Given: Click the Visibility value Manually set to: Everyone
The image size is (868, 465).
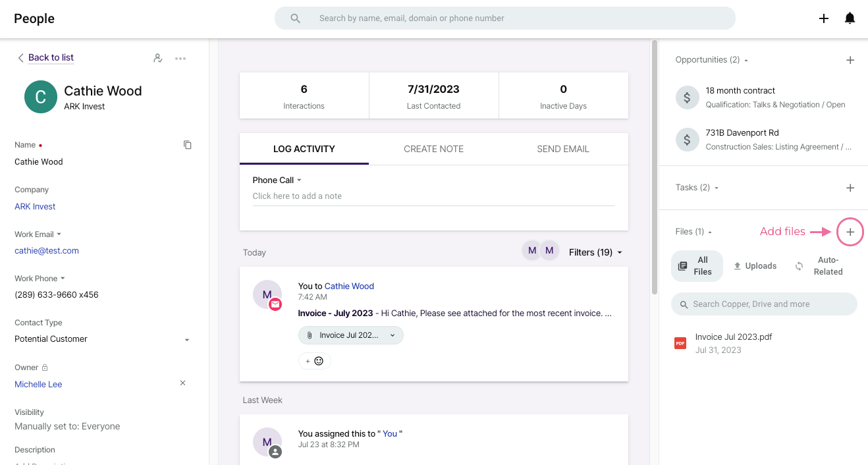Looking at the screenshot, I should click(x=67, y=426).
